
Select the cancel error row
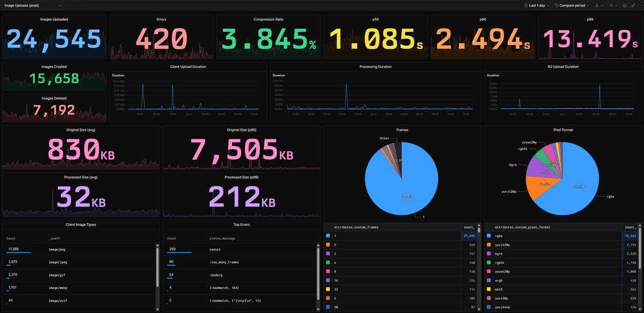239,250
